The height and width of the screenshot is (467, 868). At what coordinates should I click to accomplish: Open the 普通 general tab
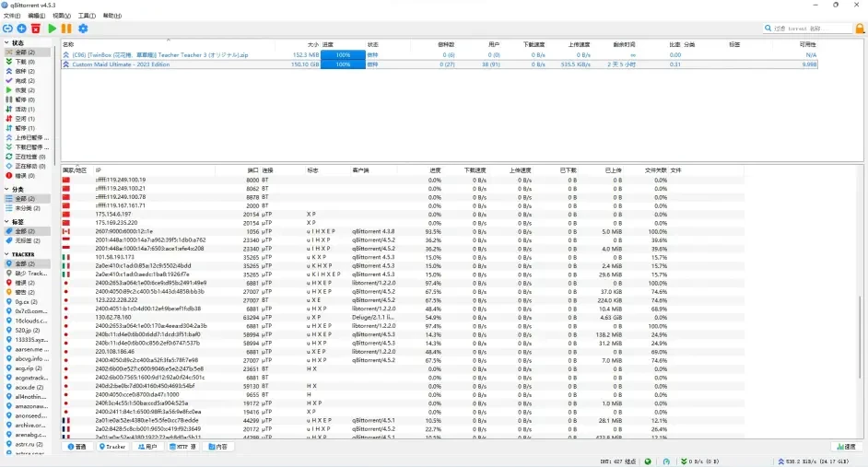tap(77, 447)
